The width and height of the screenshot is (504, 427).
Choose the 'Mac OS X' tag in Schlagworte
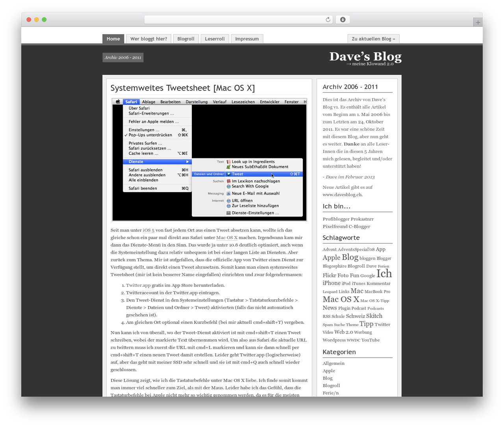point(341,299)
